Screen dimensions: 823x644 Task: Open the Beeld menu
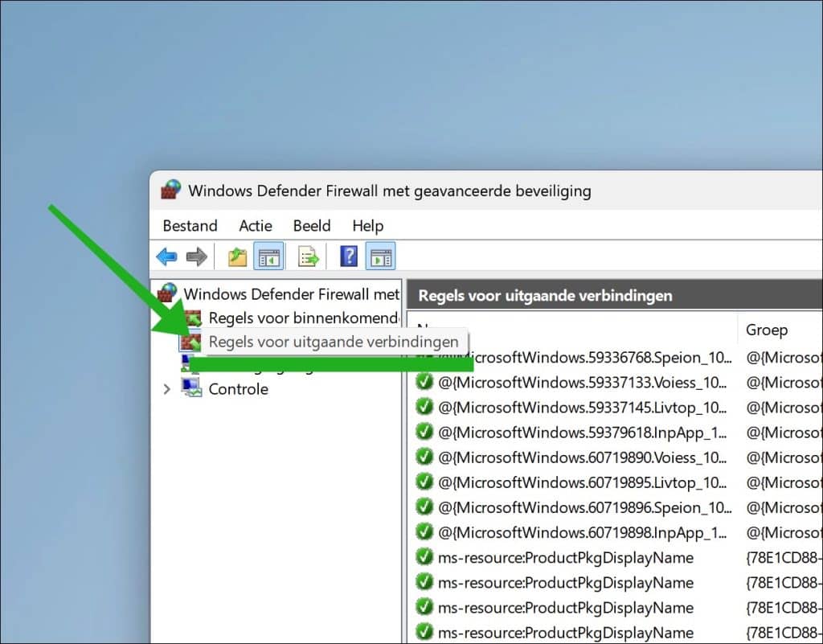click(x=312, y=226)
